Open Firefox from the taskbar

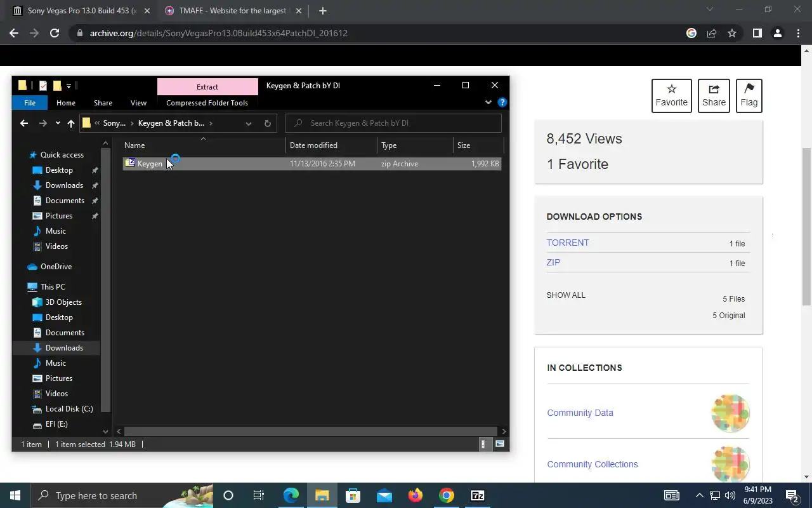pos(416,495)
